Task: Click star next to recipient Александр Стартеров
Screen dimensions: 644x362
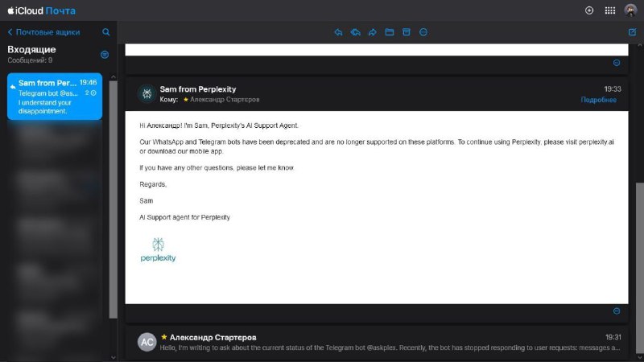Action: point(186,99)
